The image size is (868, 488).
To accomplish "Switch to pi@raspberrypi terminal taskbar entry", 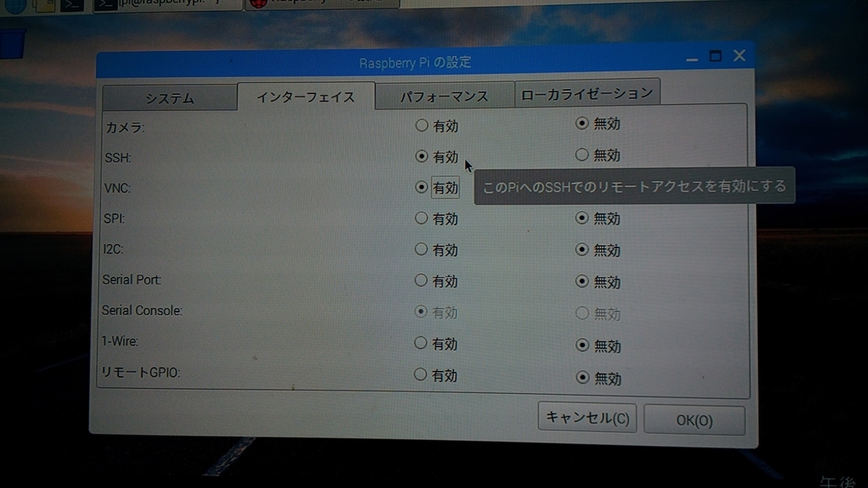I will 169,4.
